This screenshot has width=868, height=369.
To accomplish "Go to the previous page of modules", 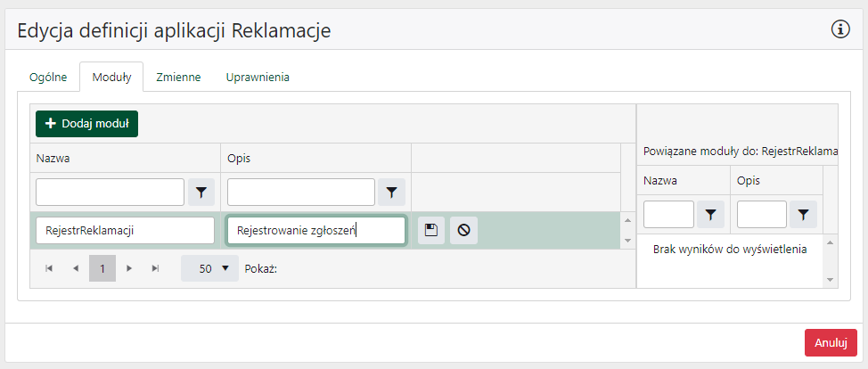I will click(76, 268).
